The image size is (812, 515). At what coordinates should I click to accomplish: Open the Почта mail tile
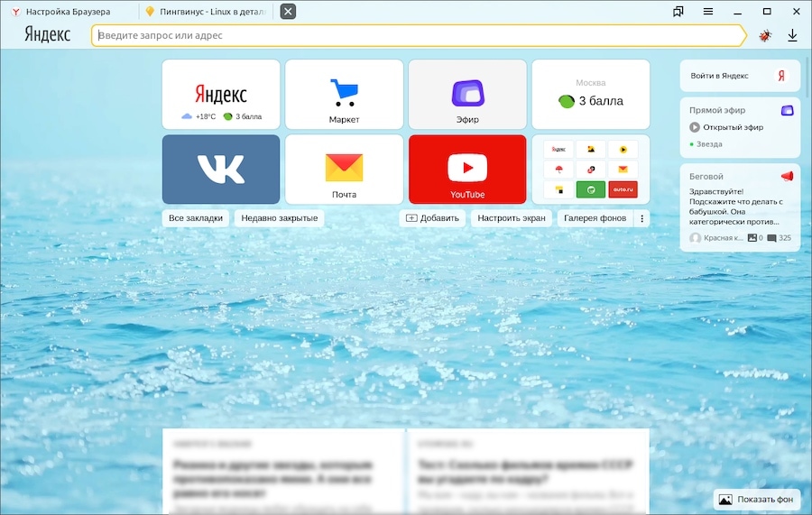(x=344, y=170)
